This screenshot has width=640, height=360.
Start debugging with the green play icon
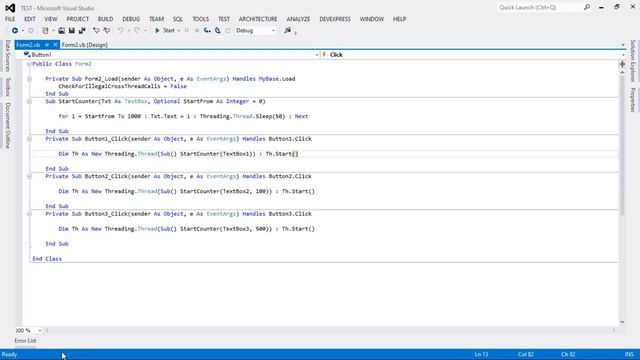157,31
